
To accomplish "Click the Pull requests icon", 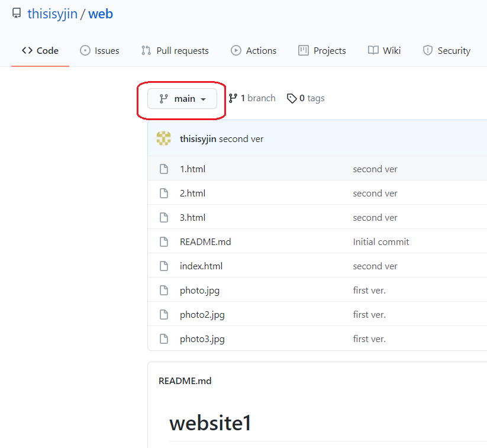I will pos(146,50).
